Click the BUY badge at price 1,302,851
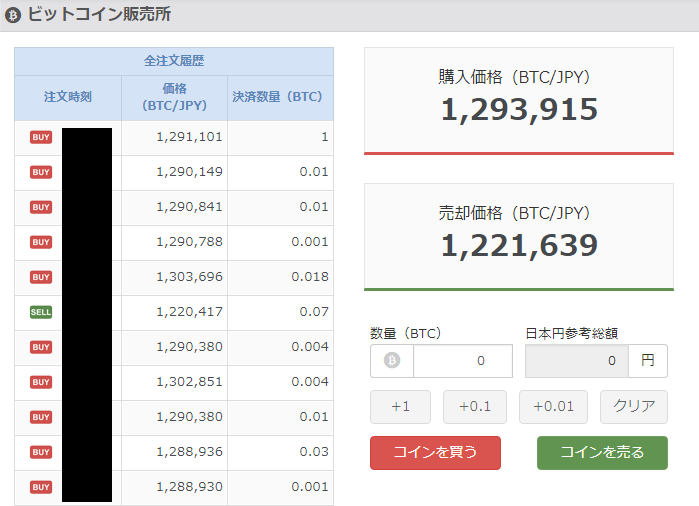 [41, 382]
